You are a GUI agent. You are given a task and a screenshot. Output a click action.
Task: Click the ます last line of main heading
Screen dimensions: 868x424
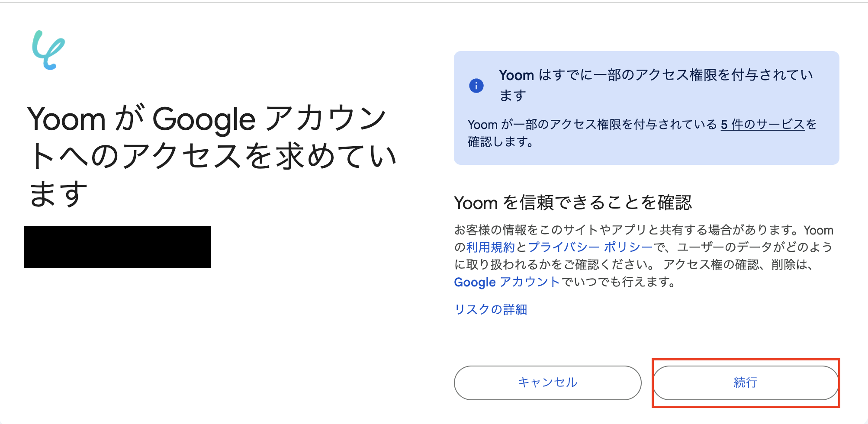(x=58, y=193)
